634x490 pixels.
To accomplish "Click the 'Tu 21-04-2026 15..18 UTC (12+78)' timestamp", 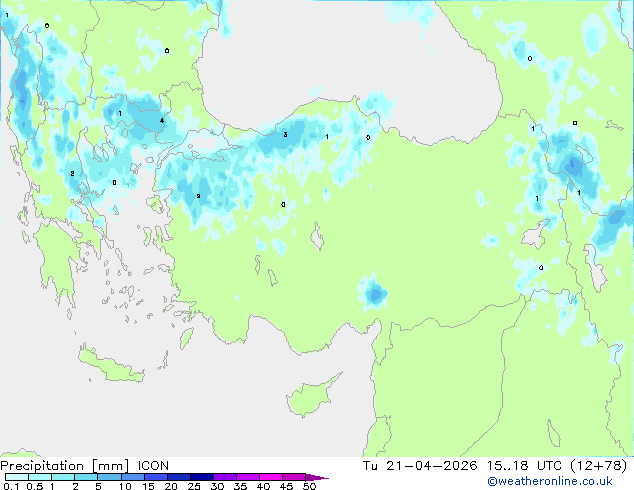I will [495, 466].
